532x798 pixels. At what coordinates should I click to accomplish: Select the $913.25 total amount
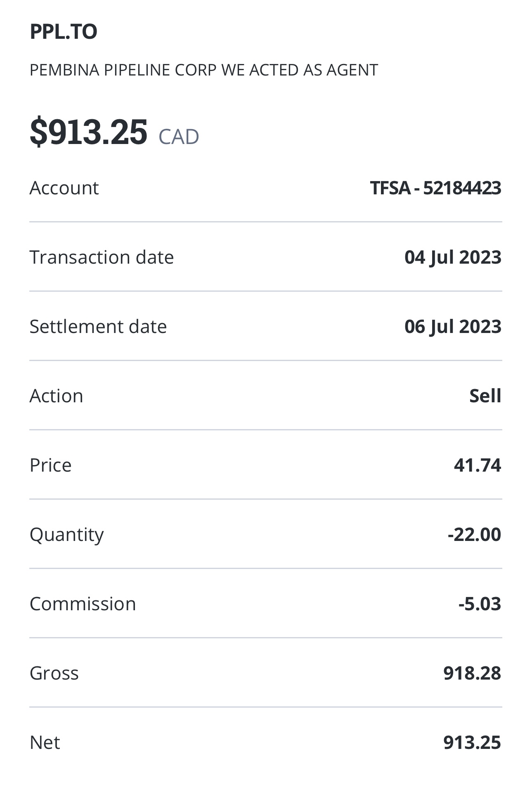coord(88,132)
